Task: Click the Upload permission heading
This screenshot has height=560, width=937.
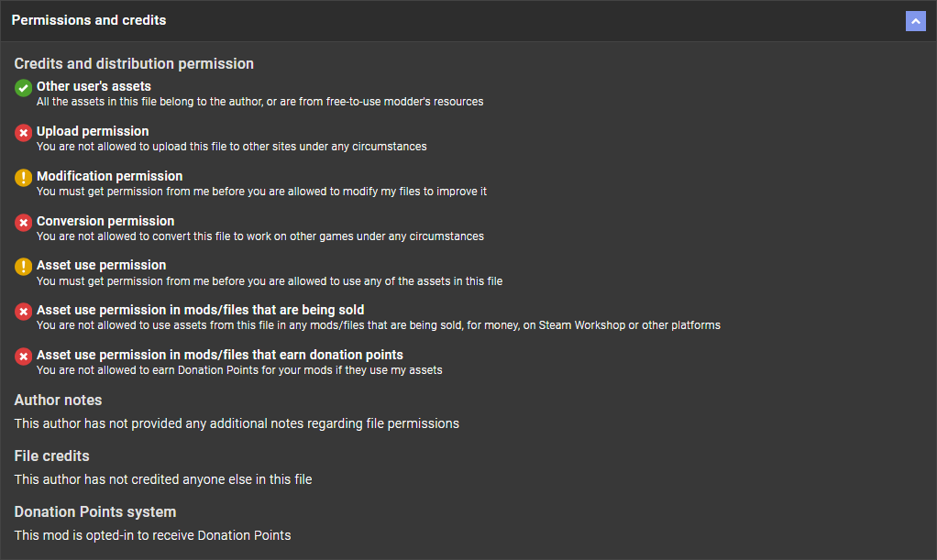Action: [x=93, y=131]
